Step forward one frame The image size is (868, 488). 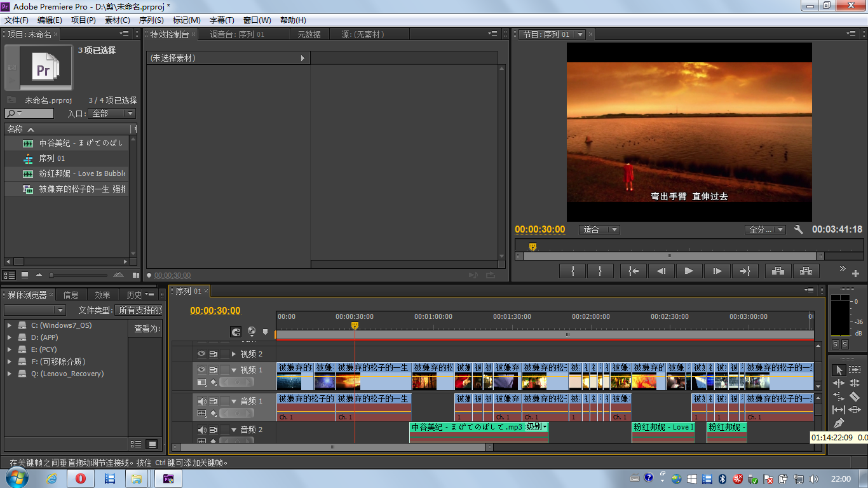click(717, 271)
